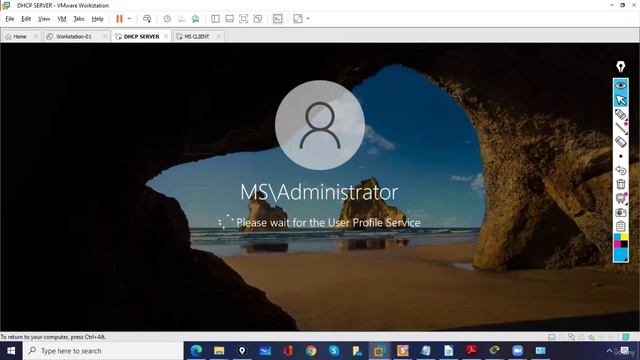Open Zoom from the taskbar

518,351
